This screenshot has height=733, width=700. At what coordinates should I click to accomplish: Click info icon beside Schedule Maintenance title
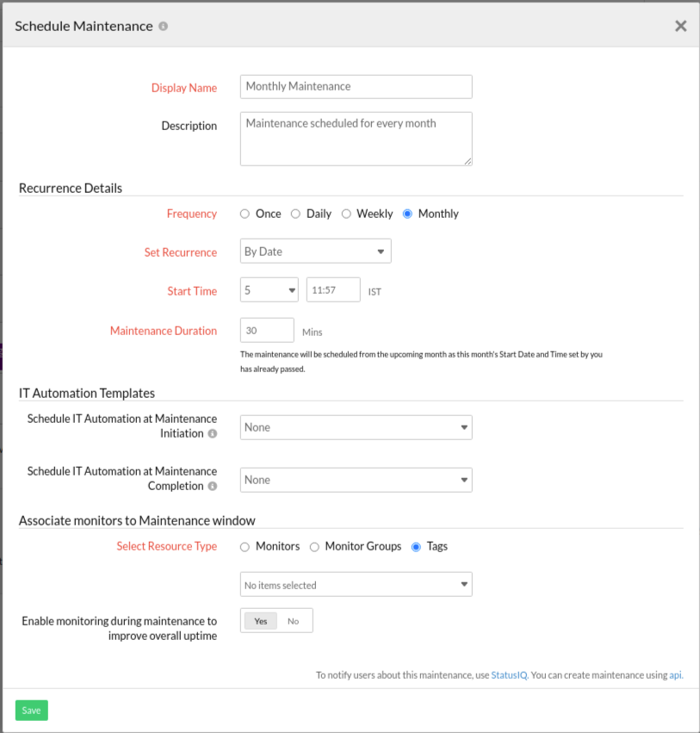(164, 27)
